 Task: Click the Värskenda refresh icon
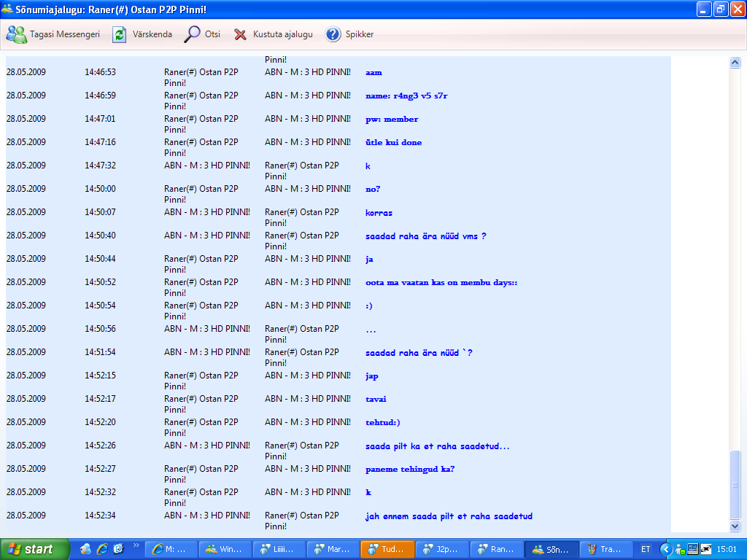pyautogui.click(x=119, y=34)
